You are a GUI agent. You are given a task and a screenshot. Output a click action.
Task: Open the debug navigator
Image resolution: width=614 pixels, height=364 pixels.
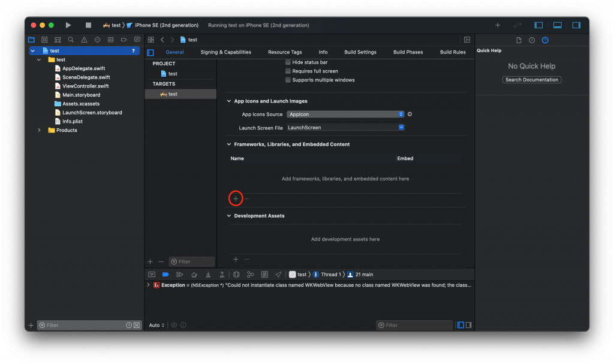111,40
